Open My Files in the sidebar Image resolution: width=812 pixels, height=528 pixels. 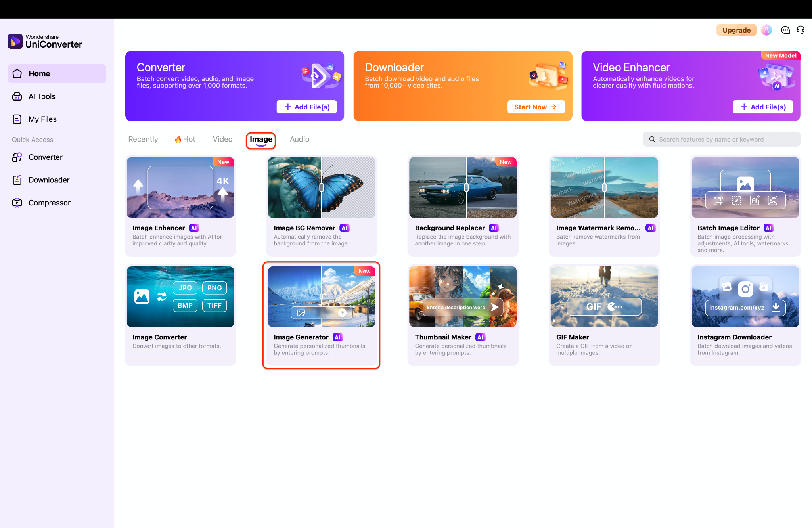[57, 119]
